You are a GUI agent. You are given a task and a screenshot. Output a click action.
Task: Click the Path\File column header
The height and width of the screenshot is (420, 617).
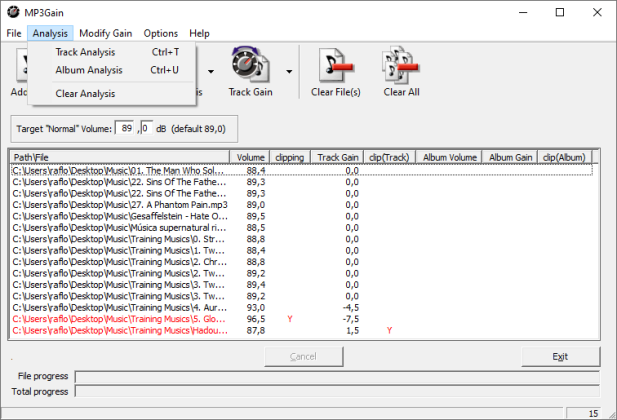(119, 157)
